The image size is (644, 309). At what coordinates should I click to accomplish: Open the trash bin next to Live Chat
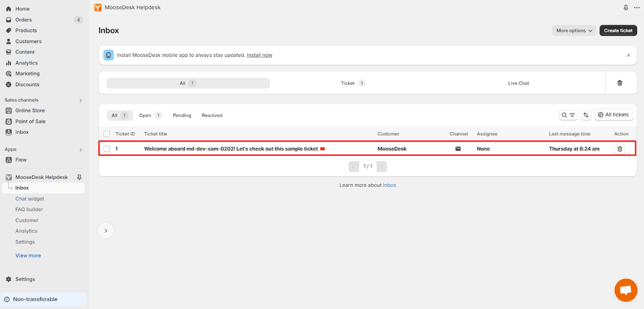point(620,83)
